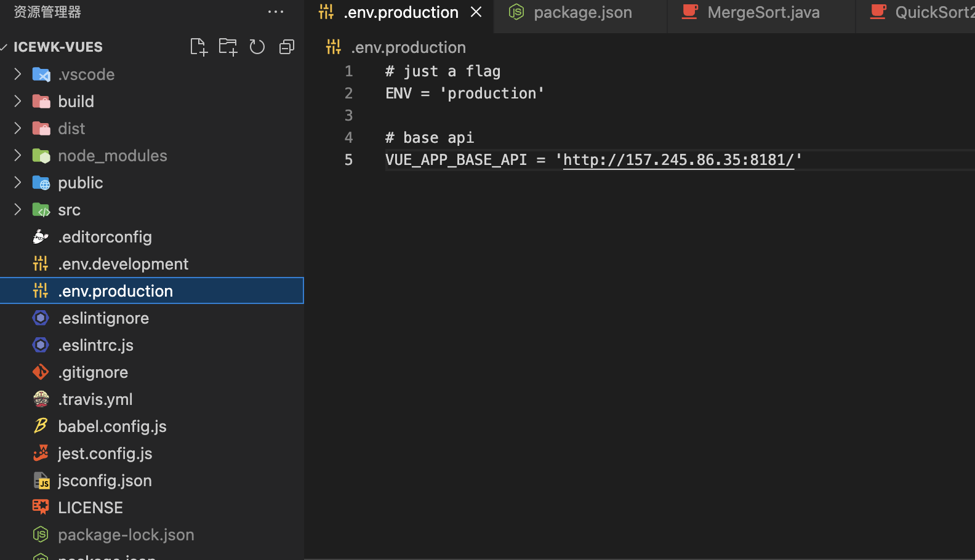Select .env.production in the file tree

tap(152, 290)
